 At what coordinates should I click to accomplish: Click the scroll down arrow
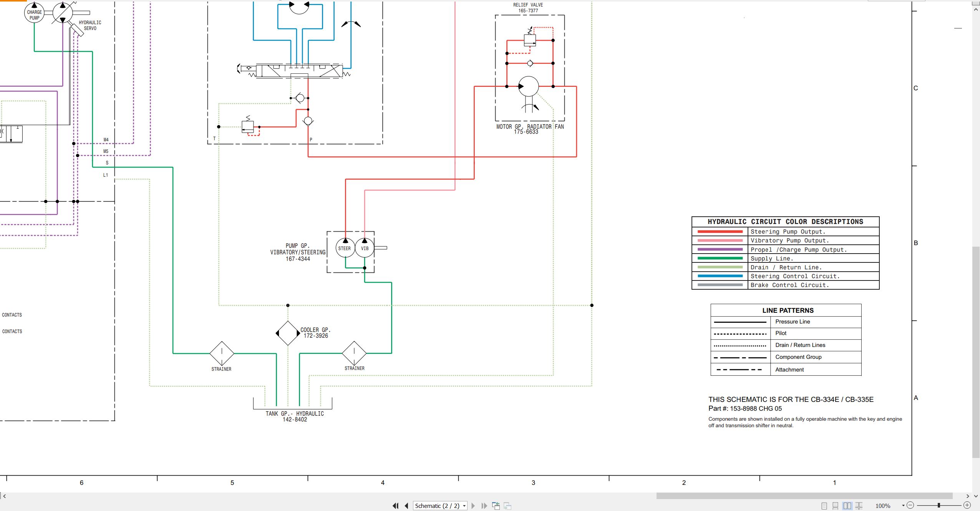(976, 496)
